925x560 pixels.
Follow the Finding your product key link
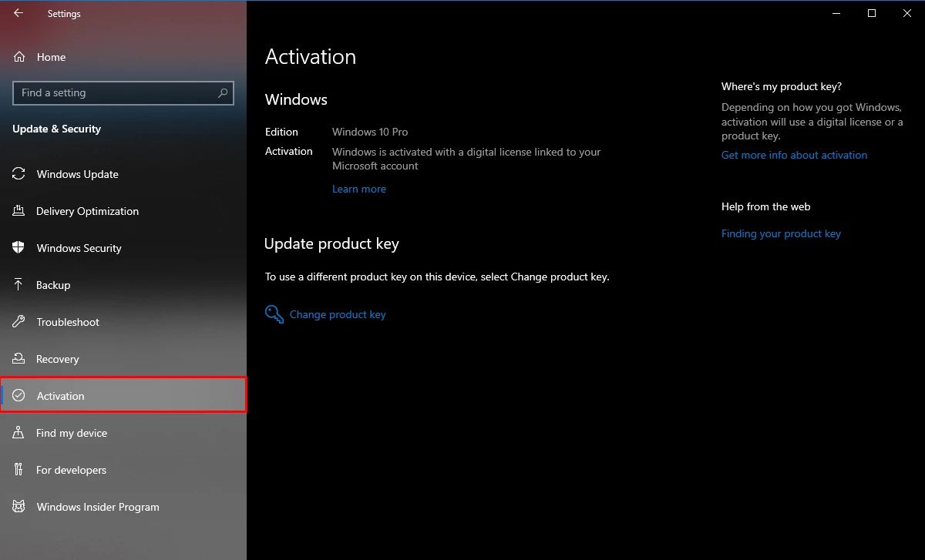tap(781, 233)
